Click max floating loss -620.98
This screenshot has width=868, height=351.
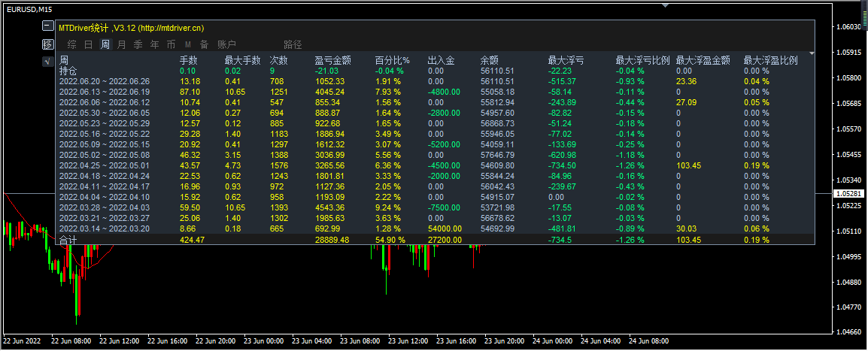(562, 156)
